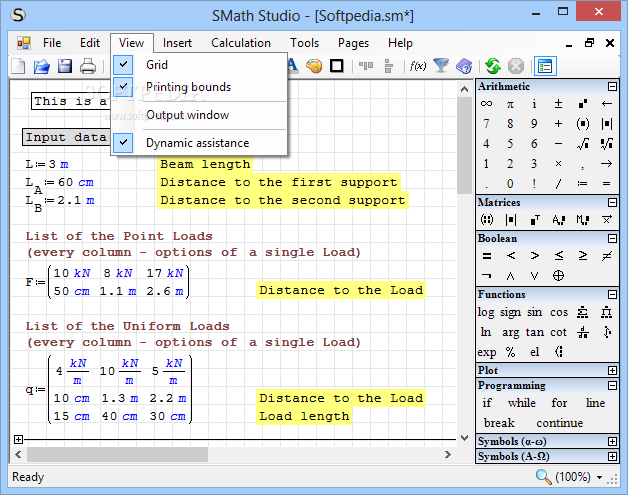This screenshot has height=495, width=628.
Task: Collapse the Functions panel
Action: (x=612, y=294)
